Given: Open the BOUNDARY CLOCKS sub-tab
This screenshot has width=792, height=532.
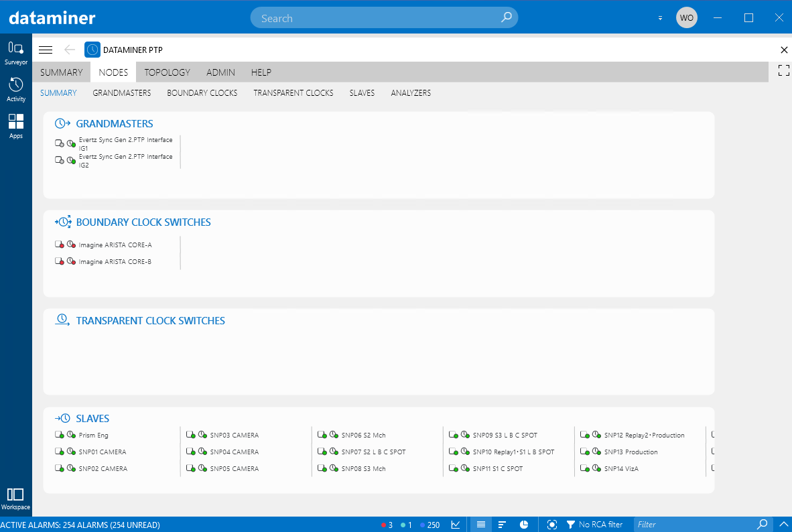Looking at the screenshot, I should 202,92.
